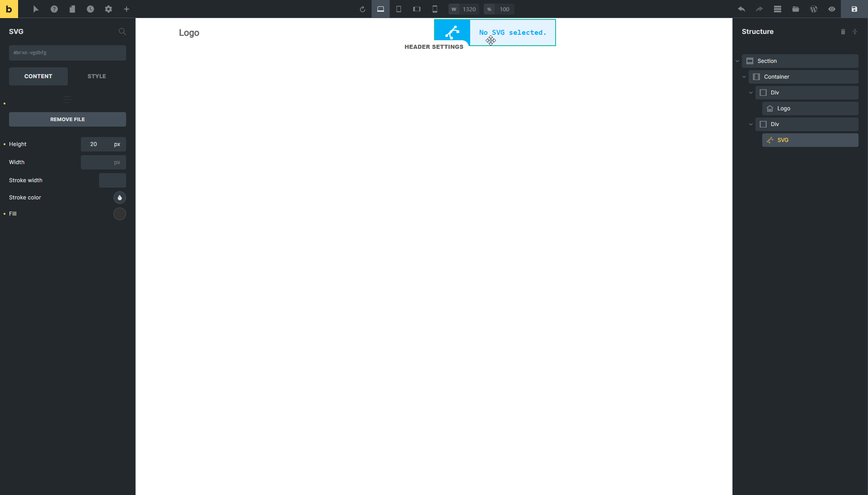Select the Div containing SVG
The image size is (868, 495).
click(807, 124)
